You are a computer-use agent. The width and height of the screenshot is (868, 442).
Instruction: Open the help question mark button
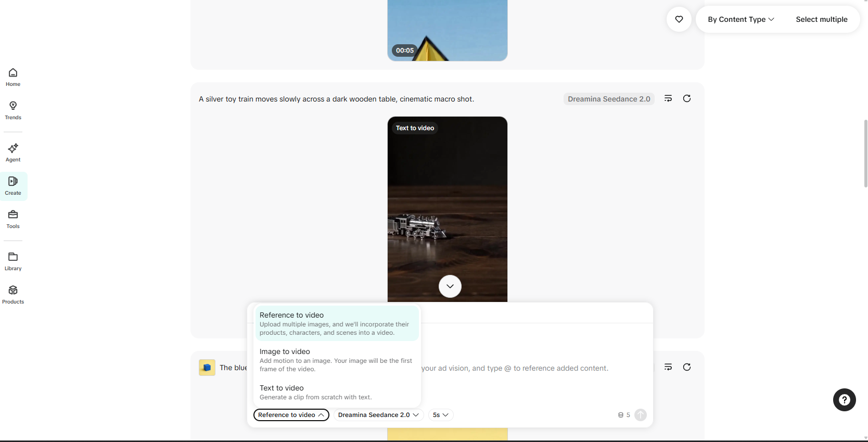tap(844, 400)
